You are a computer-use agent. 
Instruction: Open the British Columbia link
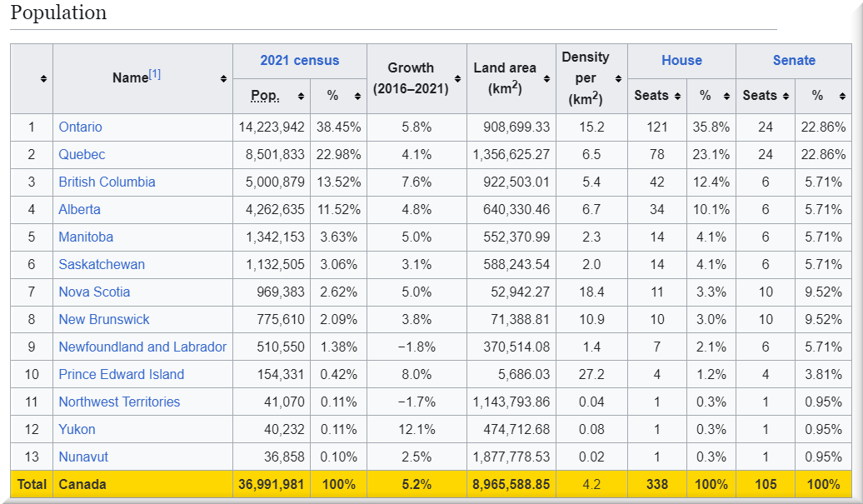pos(107,182)
